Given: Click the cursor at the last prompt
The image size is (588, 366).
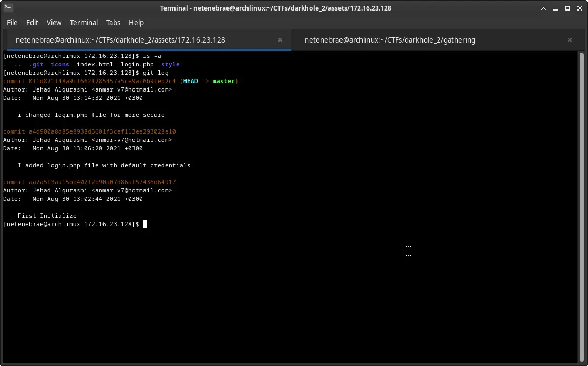Looking at the screenshot, I should coord(145,225).
